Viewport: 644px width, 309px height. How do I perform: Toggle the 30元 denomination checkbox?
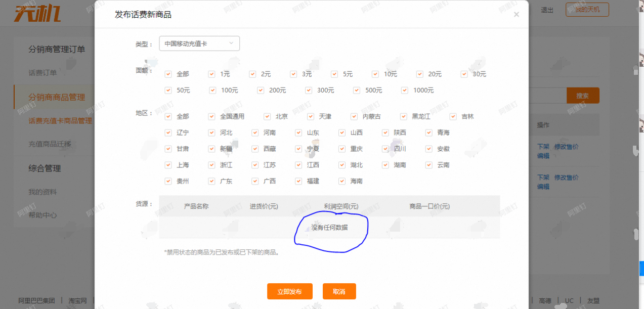[x=464, y=74]
